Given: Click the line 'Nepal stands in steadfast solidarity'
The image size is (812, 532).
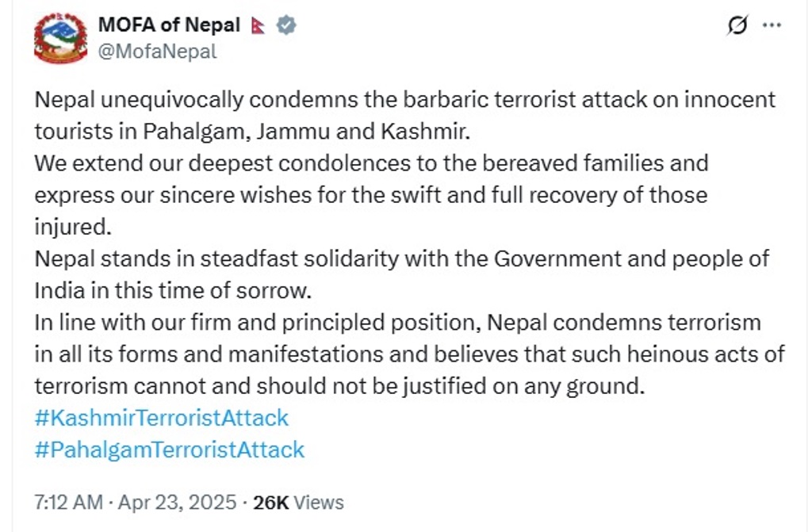Looking at the screenshot, I should point(402,258).
